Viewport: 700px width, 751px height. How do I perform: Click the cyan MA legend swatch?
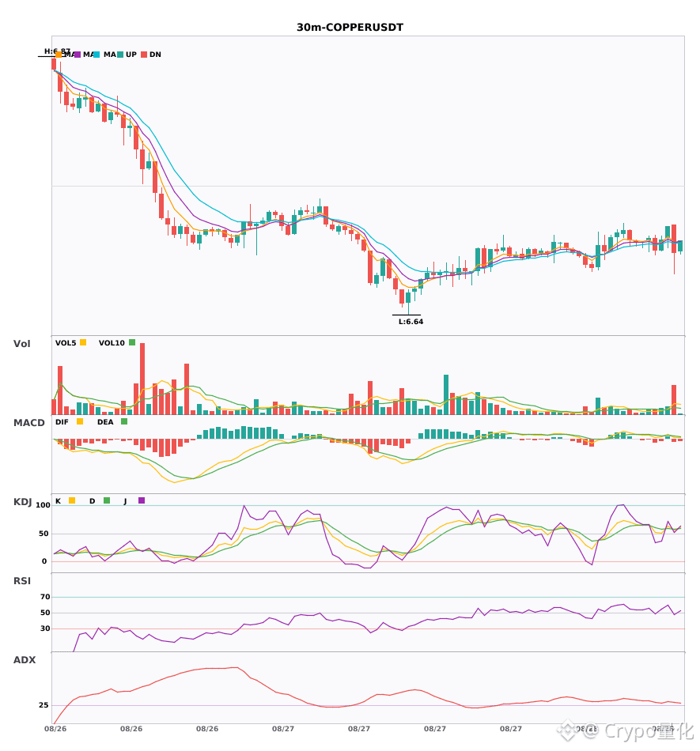tap(96, 55)
